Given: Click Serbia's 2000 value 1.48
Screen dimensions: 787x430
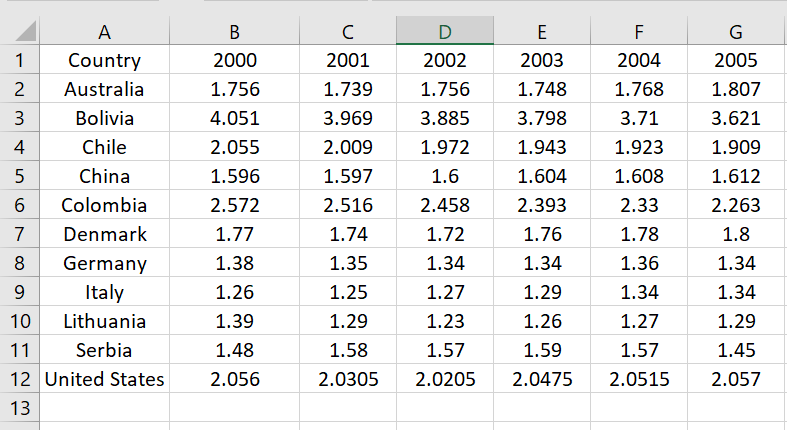Looking at the screenshot, I should (x=235, y=351).
